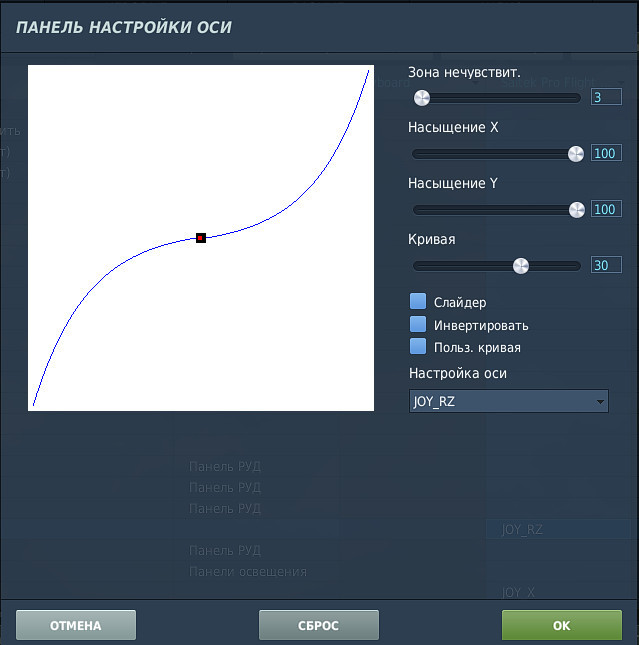
Task: Click the red center point on curve graph
Action: [200, 238]
